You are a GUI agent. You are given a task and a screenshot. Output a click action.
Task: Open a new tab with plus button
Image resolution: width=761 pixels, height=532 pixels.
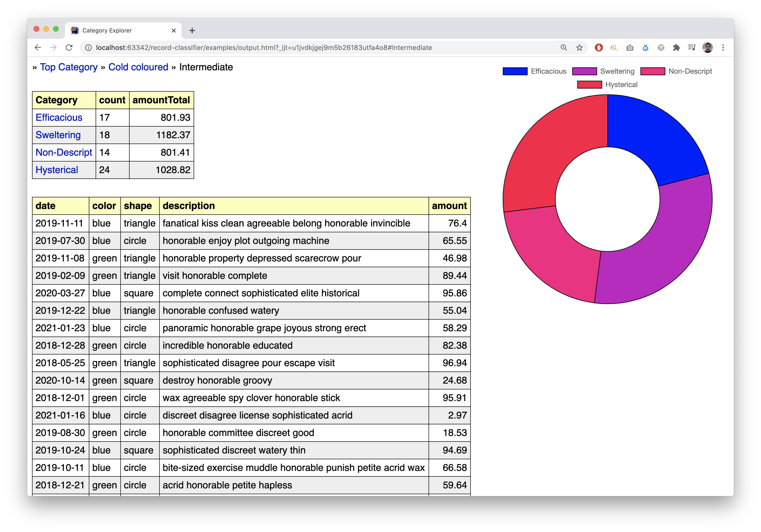[x=192, y=31]
